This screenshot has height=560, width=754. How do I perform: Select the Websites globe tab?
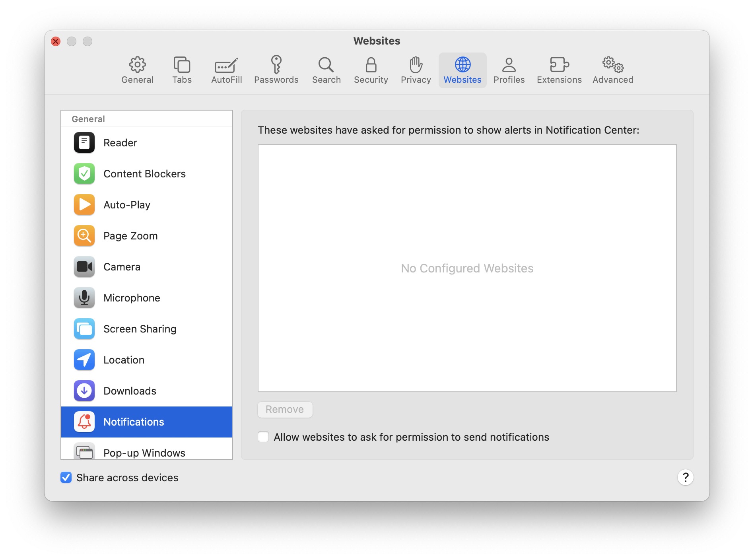coord(463,70)
